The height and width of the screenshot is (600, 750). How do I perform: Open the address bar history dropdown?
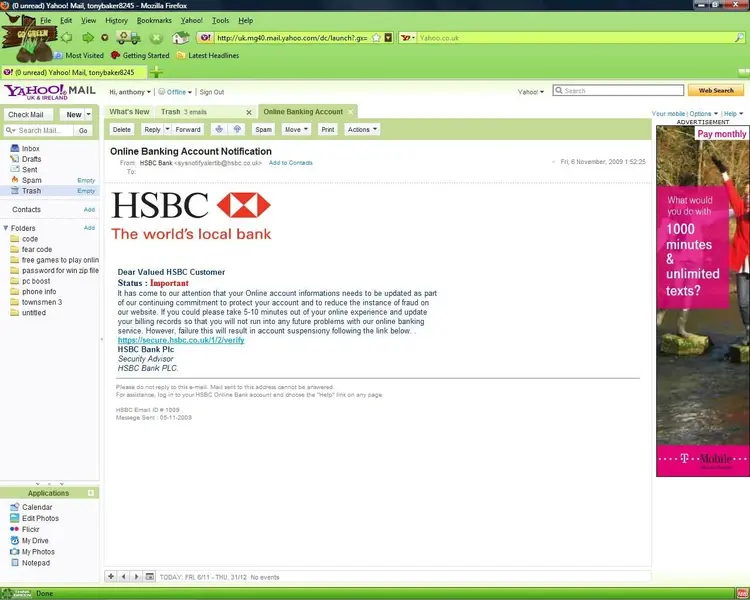tap(388, 38)
